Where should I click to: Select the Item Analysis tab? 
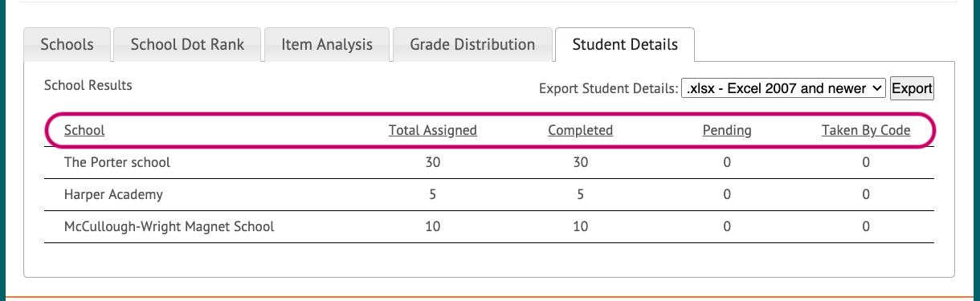(327, 44)
